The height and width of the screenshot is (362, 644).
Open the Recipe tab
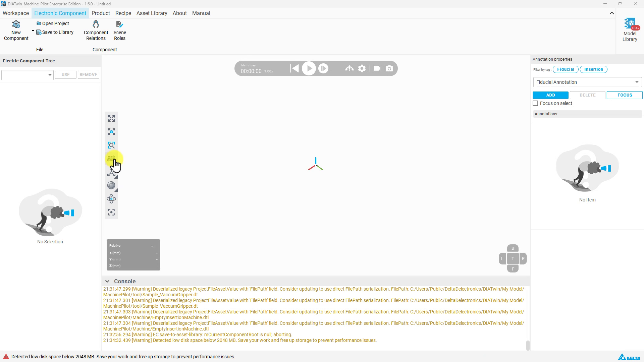click(x=123, y=13)
